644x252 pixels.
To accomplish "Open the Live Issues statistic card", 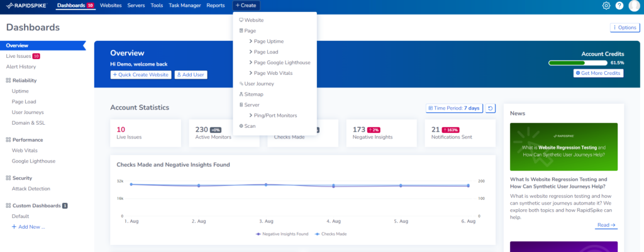I will (146, 134).
